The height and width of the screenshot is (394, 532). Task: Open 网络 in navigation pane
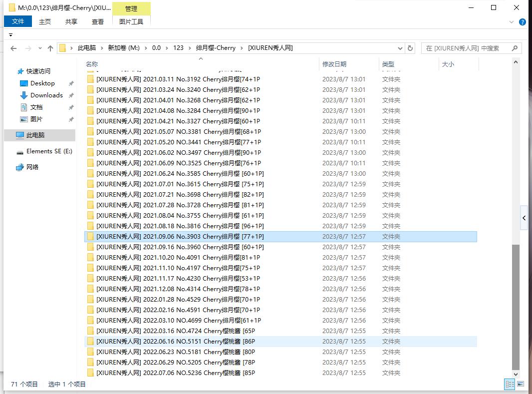(x=32, y=167)
